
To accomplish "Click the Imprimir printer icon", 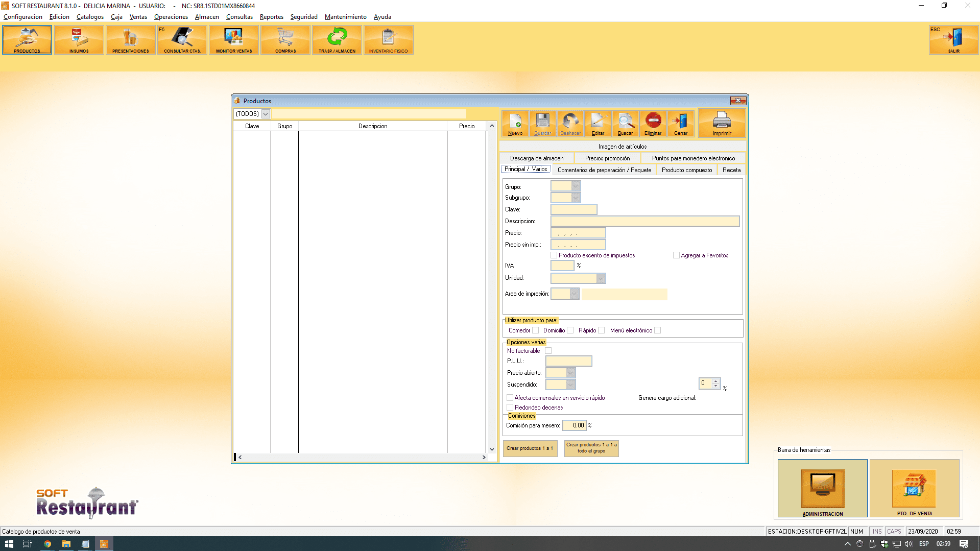I will pyautogui.click(x=722, y=124).
